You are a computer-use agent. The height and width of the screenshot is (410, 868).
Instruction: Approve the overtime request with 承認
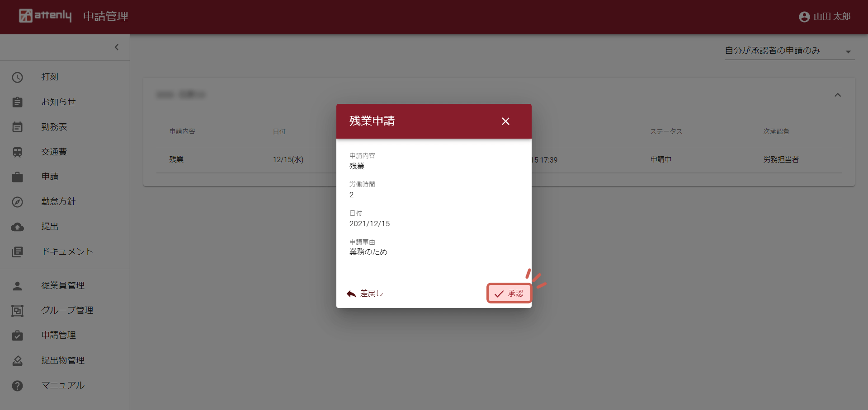tap(509, 294)
